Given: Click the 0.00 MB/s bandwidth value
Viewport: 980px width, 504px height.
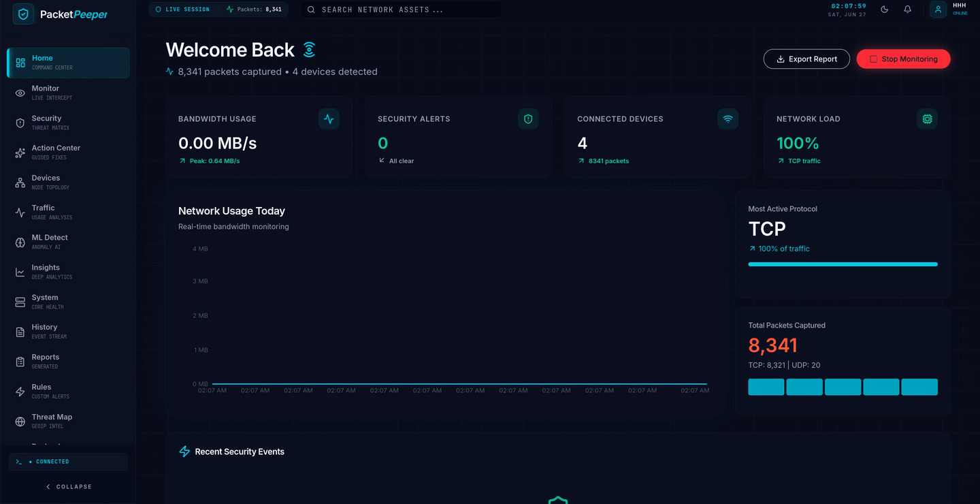Looking at the screenshot, I should (217, 144).
